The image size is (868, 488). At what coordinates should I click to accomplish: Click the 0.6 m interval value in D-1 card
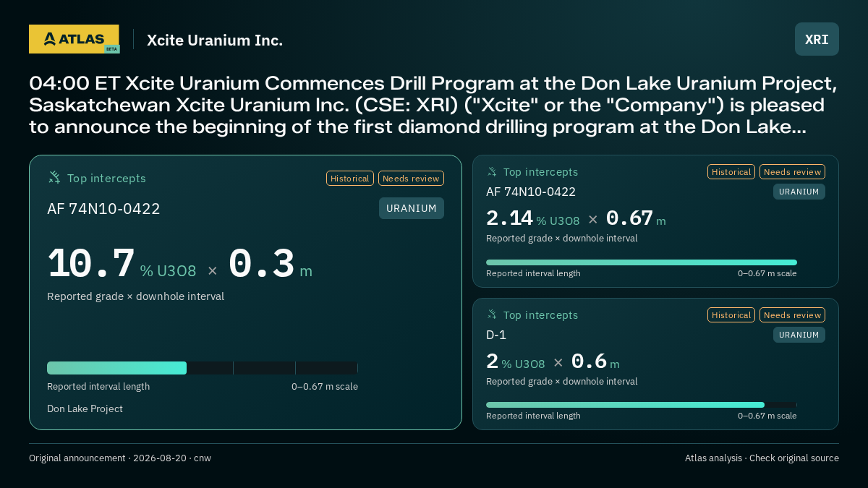click(595, 361)
